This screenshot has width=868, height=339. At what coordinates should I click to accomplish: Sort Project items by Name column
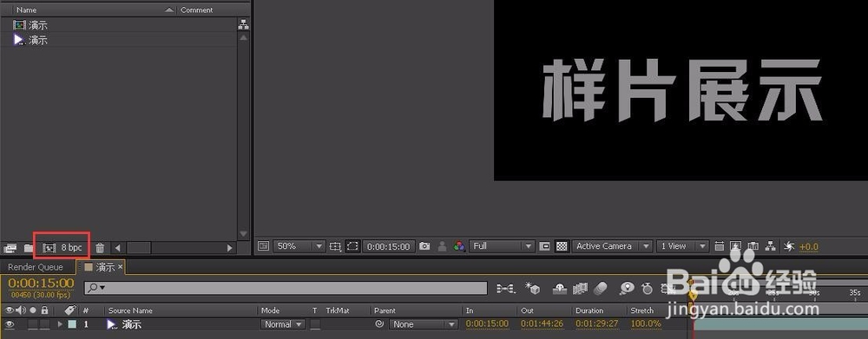pos(27,10)
